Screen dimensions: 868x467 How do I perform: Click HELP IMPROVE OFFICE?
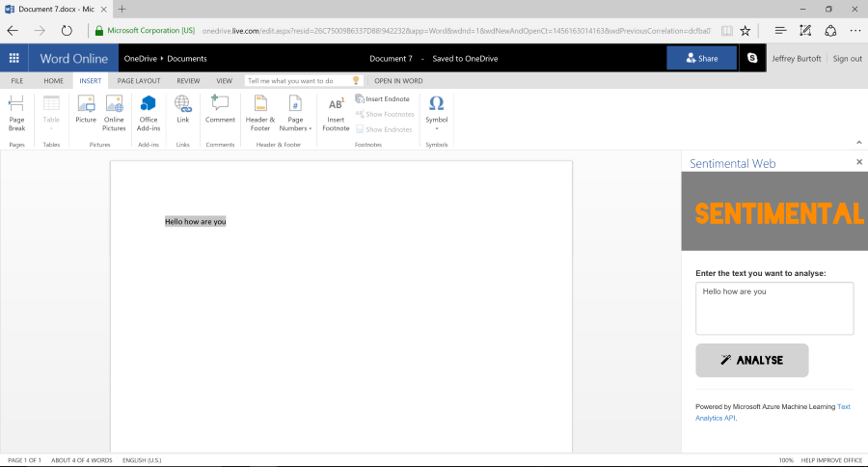tap(831, 460)
